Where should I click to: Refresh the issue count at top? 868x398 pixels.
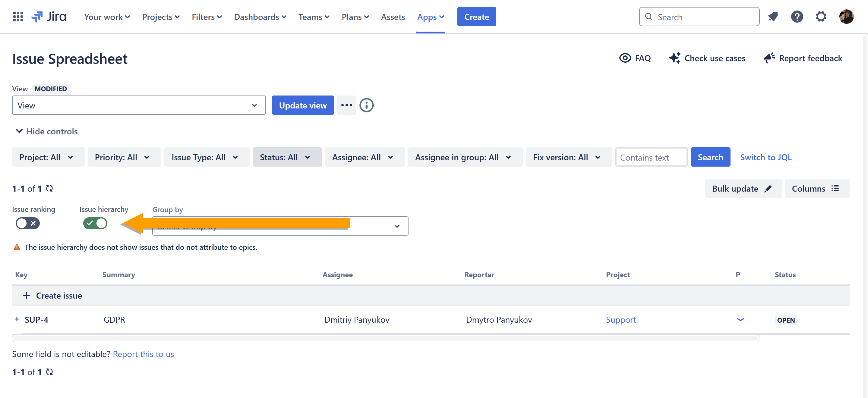pyautogui.click(x=49, y=189)
